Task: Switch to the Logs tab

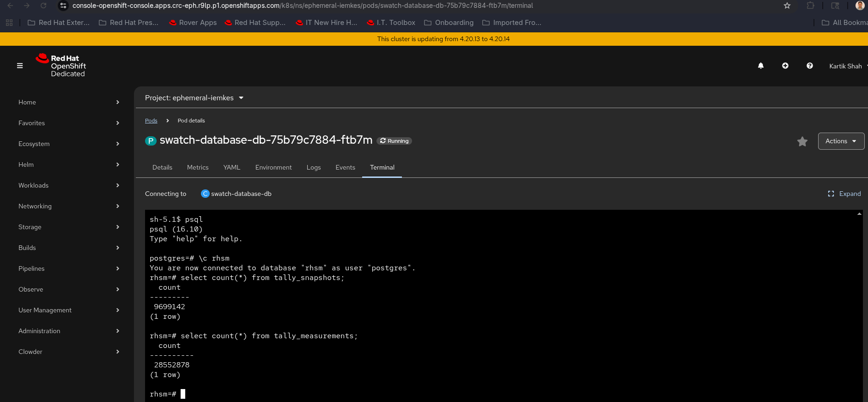Action: (x=314, y=167)
